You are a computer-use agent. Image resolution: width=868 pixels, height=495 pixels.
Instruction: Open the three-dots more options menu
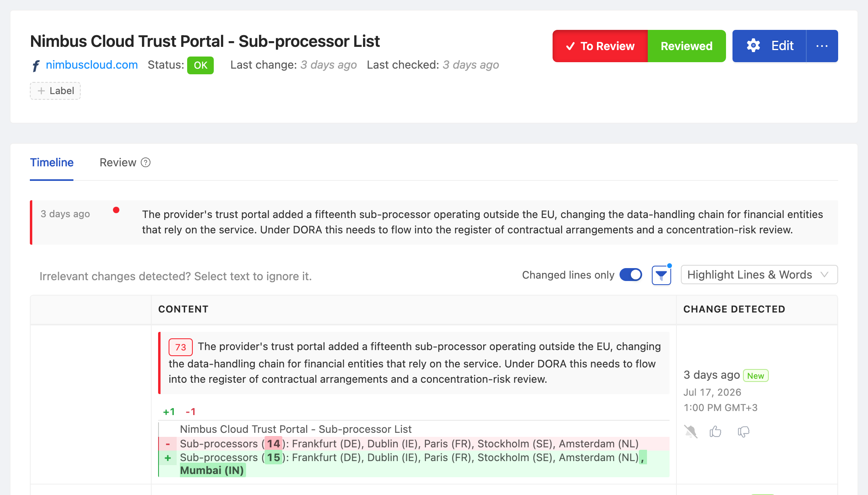click(822, 46)
